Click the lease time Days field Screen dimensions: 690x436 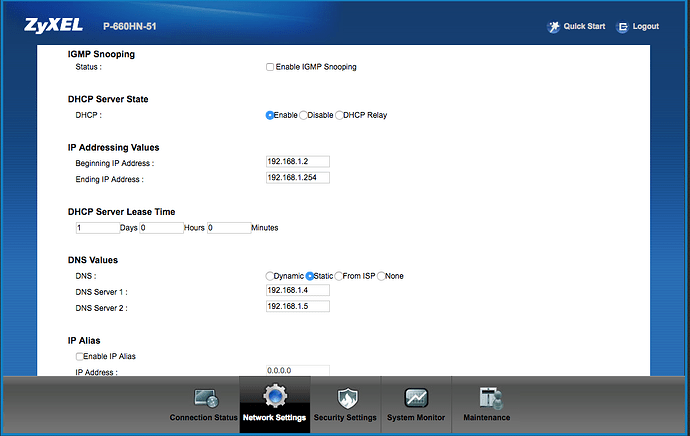96,227
